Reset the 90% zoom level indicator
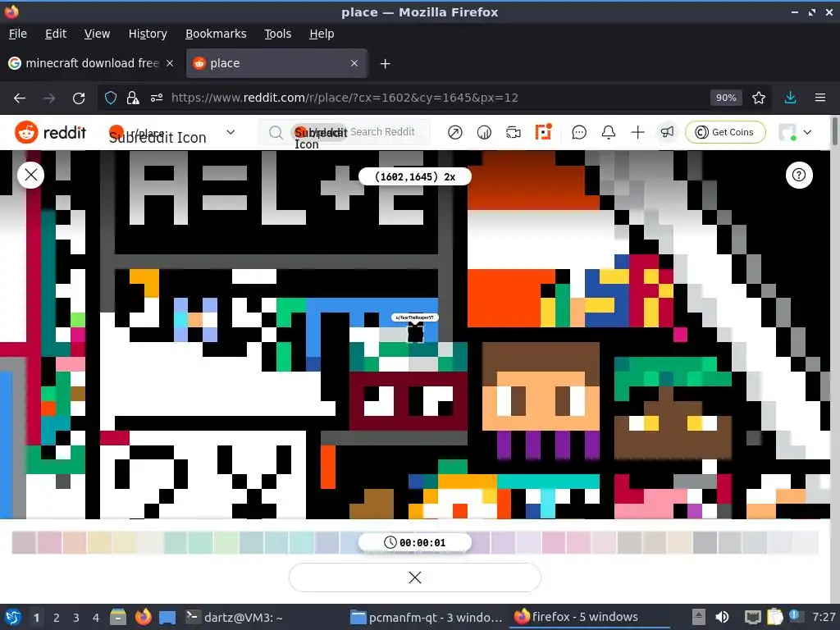 coord(726,98)
